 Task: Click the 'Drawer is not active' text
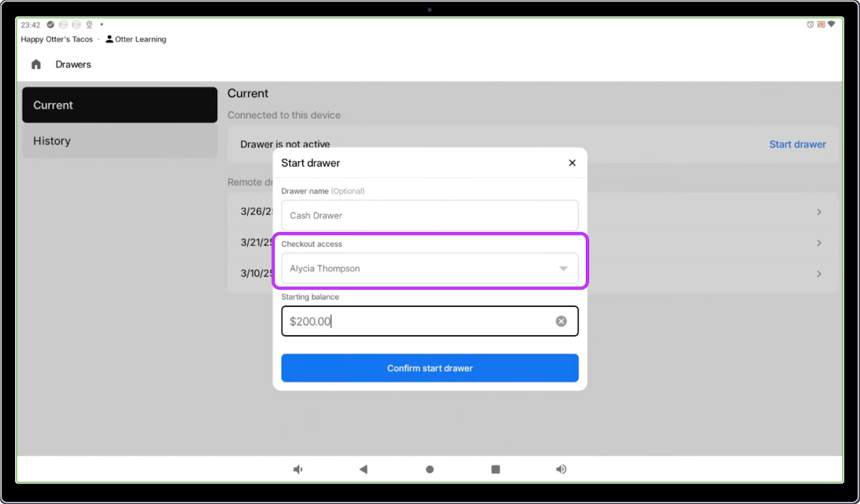coord(285,144)
